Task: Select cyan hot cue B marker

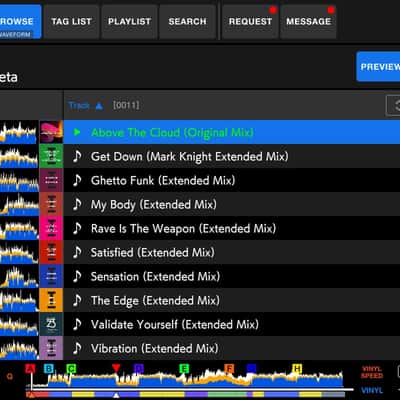Action: click(x=49, y=369)
